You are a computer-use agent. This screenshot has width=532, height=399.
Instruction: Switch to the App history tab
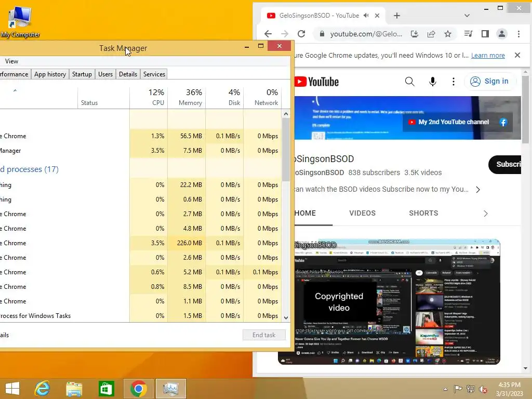click(x=50, y=74)
